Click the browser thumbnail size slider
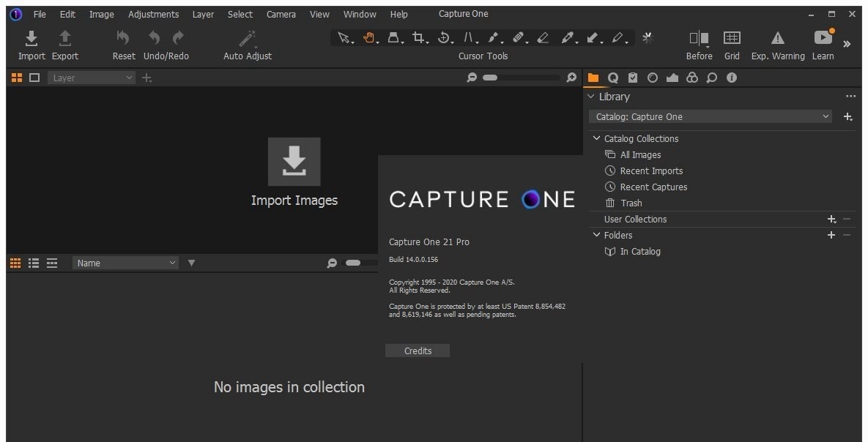This screenshot has height=442, width=868. pos(361,263)
